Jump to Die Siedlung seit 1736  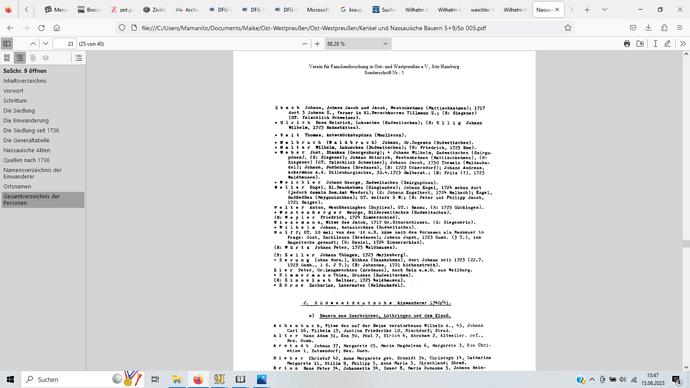click(x=31, y=130)
